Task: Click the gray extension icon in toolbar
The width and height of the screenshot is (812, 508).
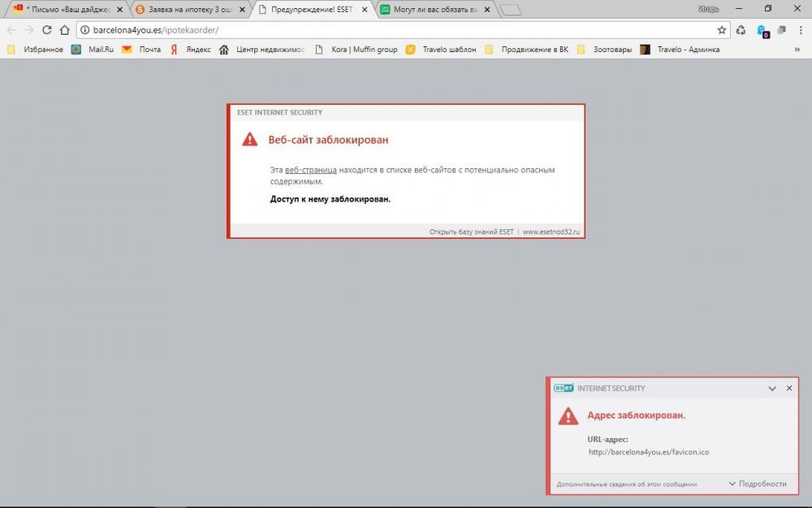Action: click(782, 30)
